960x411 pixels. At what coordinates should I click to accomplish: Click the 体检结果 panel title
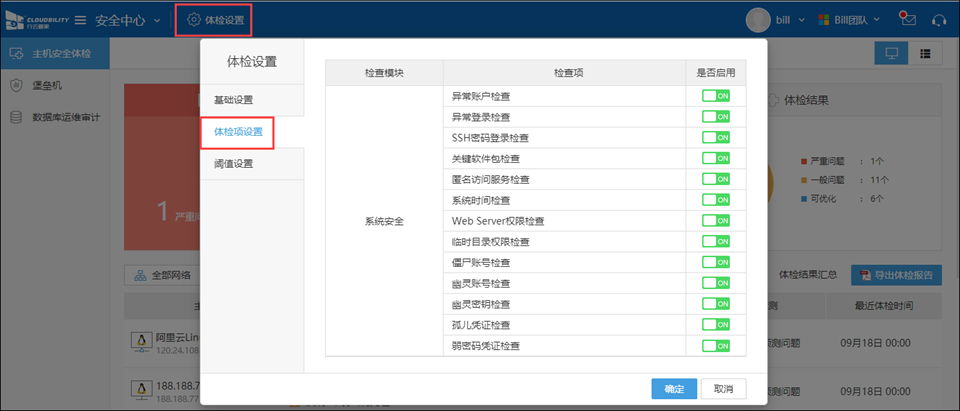806,100
